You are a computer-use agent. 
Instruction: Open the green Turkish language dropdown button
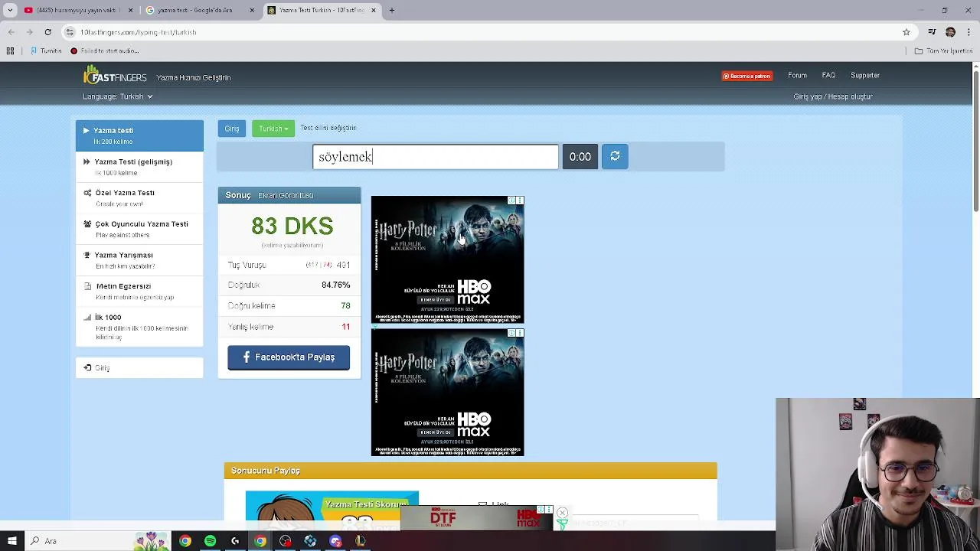pyautogui.click(x=273, y=129)
